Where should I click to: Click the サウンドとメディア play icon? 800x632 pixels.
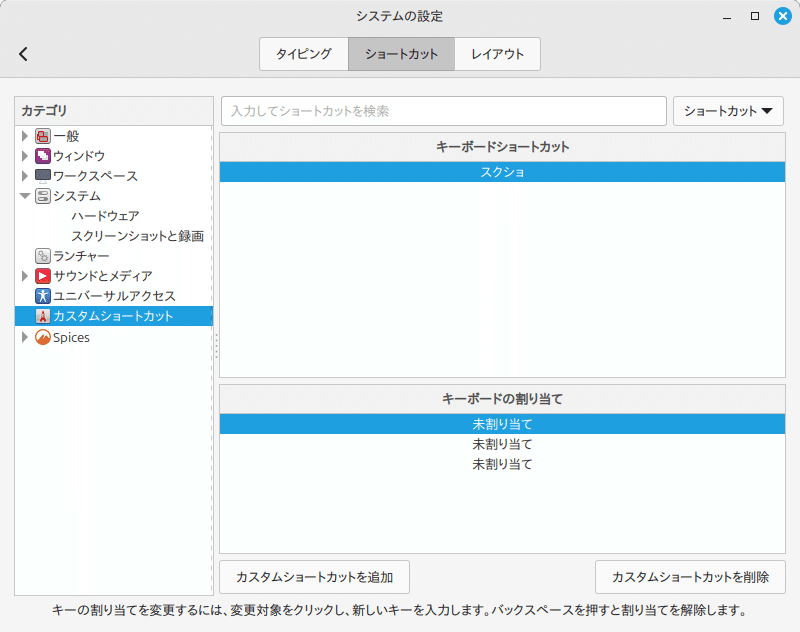43,276
